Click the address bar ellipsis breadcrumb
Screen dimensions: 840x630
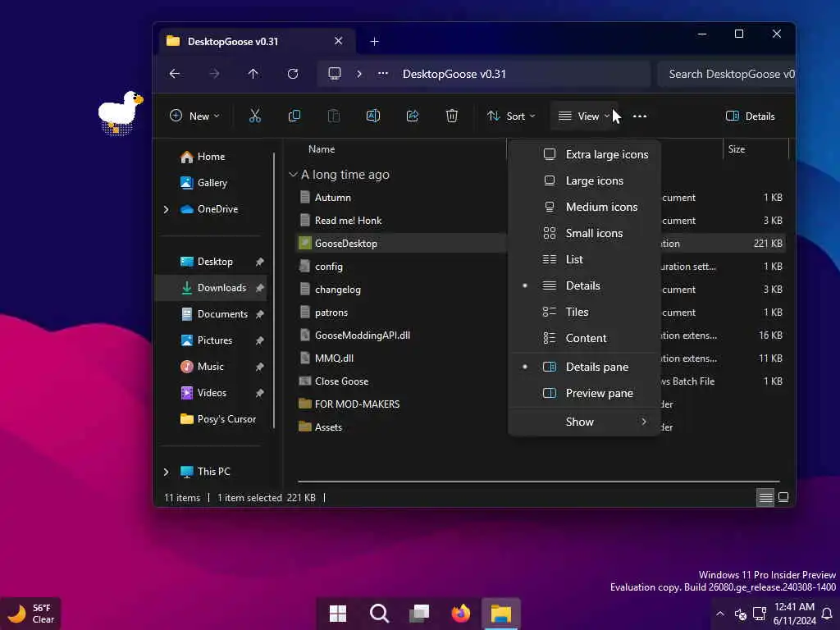383,74
